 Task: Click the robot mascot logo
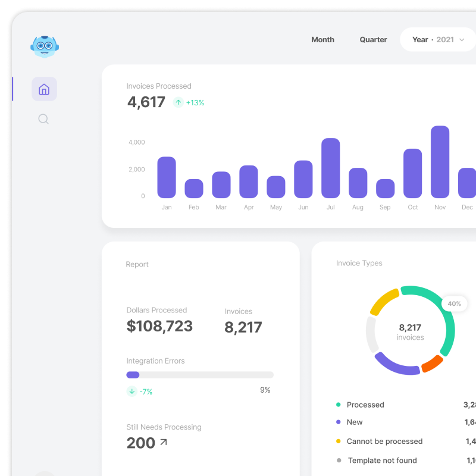coord(45,46)
